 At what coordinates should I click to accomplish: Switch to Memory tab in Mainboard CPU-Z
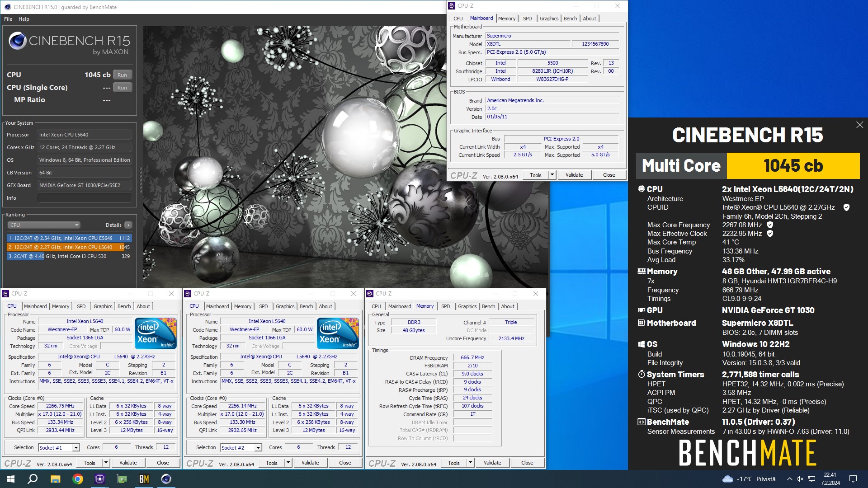tap(506, 19)
